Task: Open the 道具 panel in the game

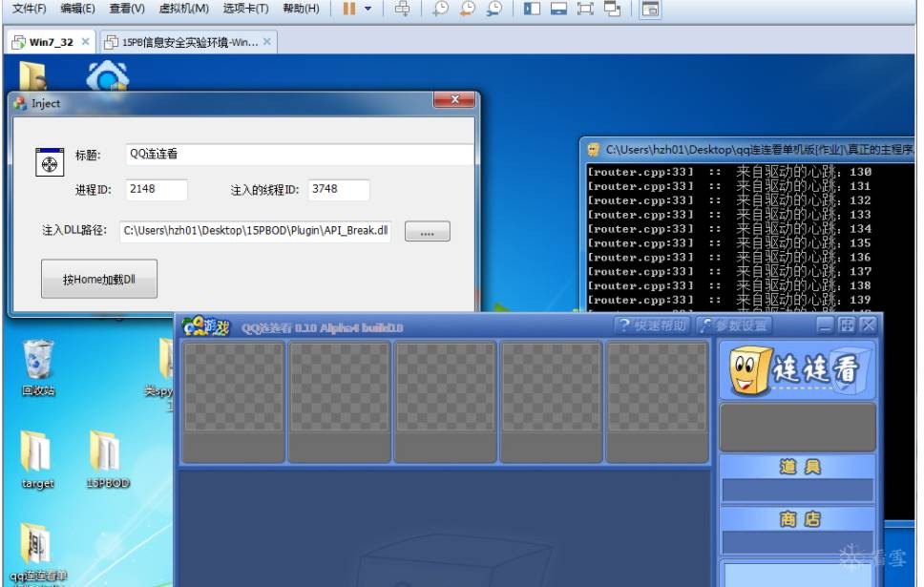Action: point(799,468)
